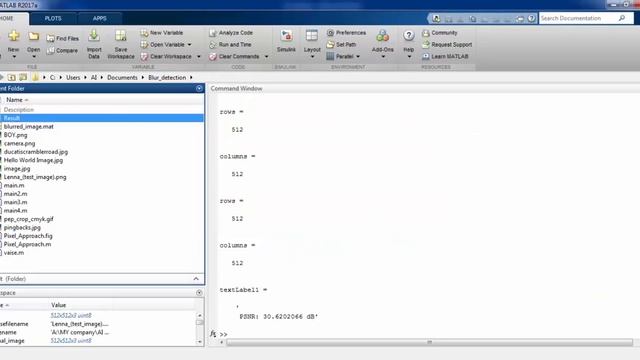Click Set Path
The image size is (640, 360).
[341, 44]
